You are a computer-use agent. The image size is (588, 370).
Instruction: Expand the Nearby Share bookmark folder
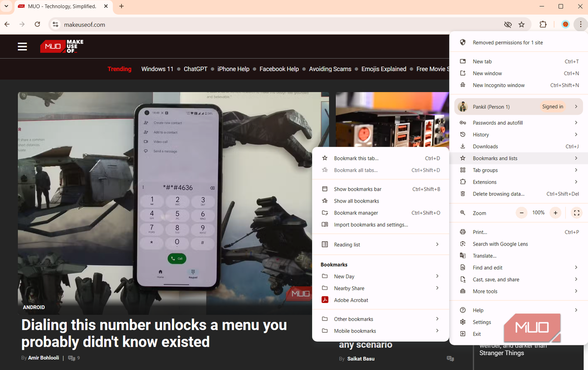coord(380,288)
